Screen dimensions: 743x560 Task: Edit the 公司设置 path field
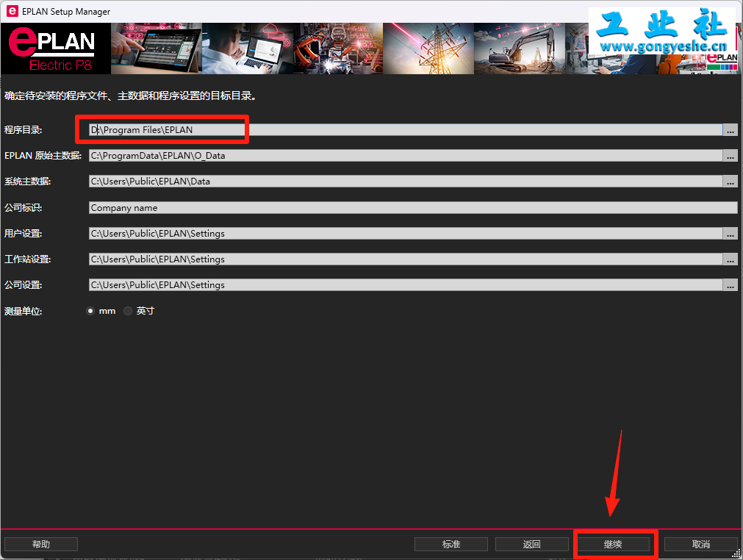pyautogui.click(x=406, y=284)
